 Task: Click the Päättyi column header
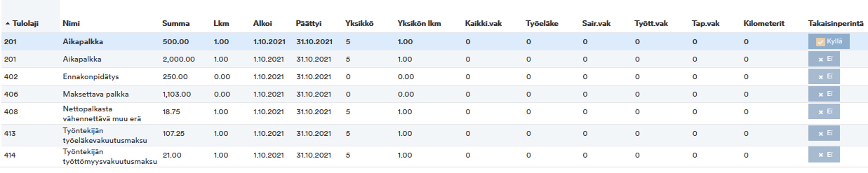point(309,24)
